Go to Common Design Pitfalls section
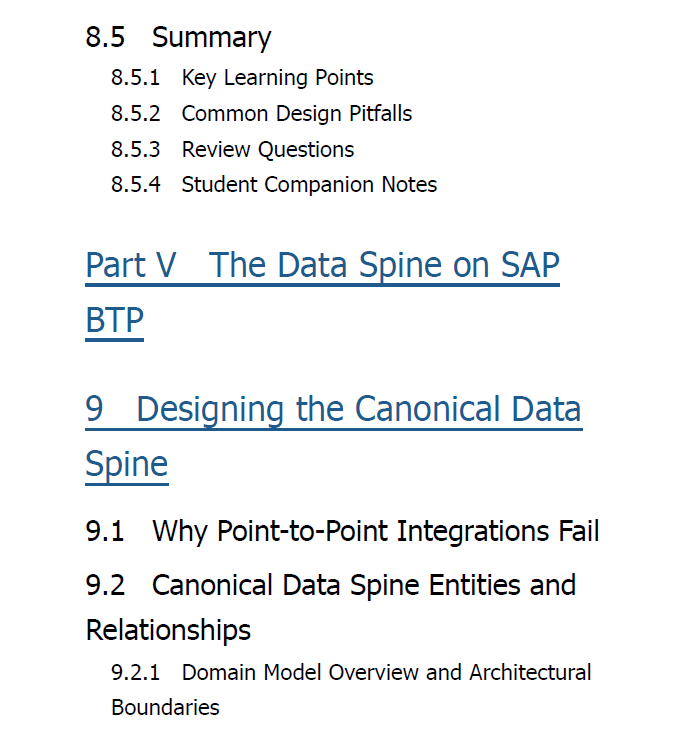Viewport: 696px width, 745px height. (x=296, y=114)
